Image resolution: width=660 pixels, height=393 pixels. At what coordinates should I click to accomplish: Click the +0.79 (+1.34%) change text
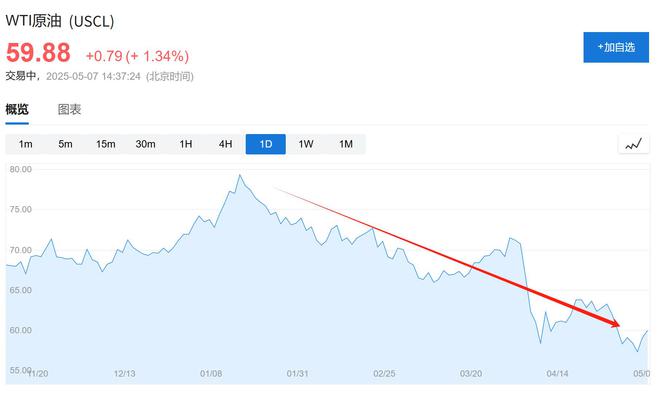click(x=137, y=56)
